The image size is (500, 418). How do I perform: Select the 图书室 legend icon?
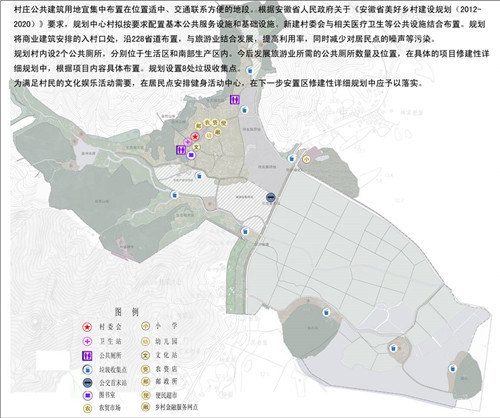(87, 395)
